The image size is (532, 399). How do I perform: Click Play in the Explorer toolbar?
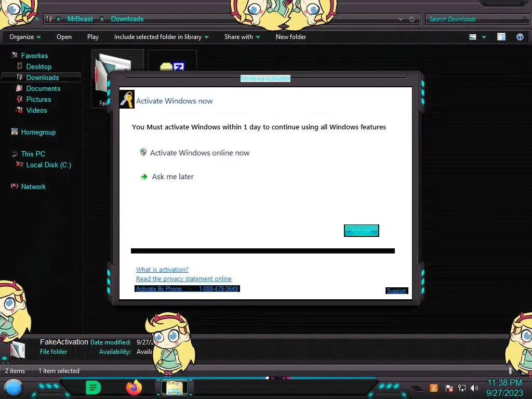(93, 37)
